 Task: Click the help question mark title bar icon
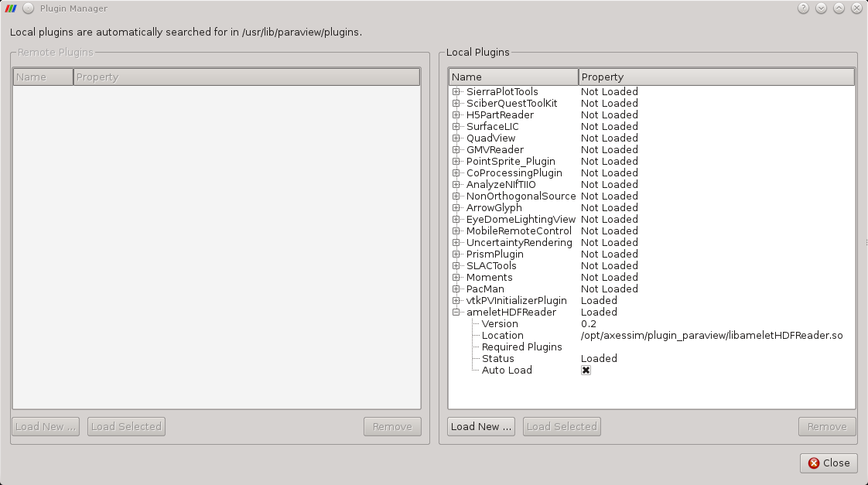coord(803,9)
